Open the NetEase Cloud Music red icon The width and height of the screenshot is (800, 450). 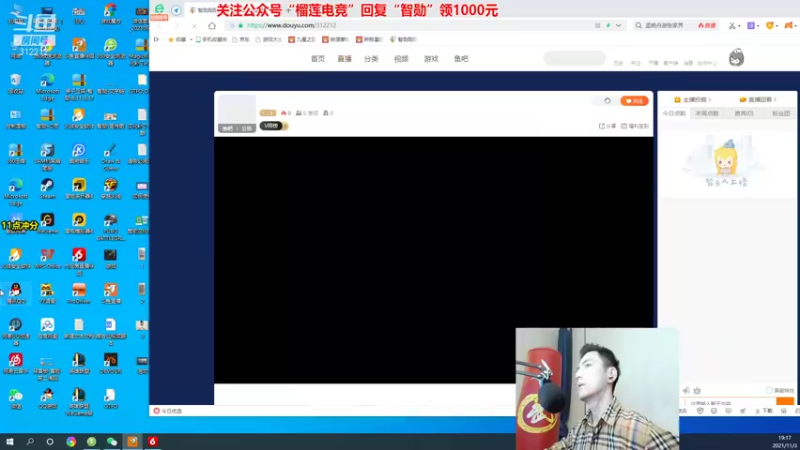click(x=16, y=363)
